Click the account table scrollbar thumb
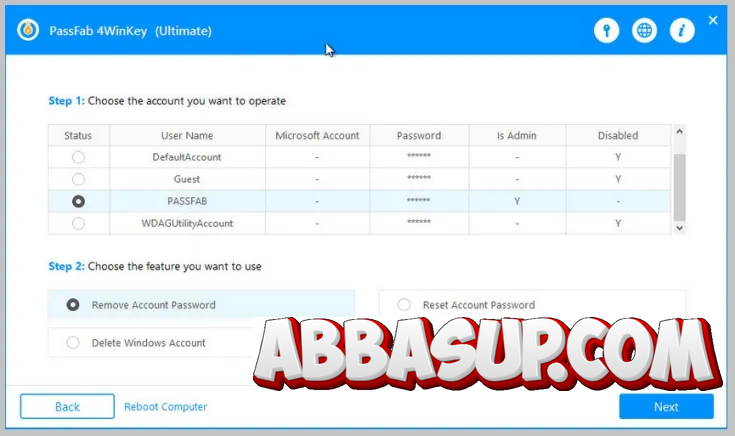 679,188
